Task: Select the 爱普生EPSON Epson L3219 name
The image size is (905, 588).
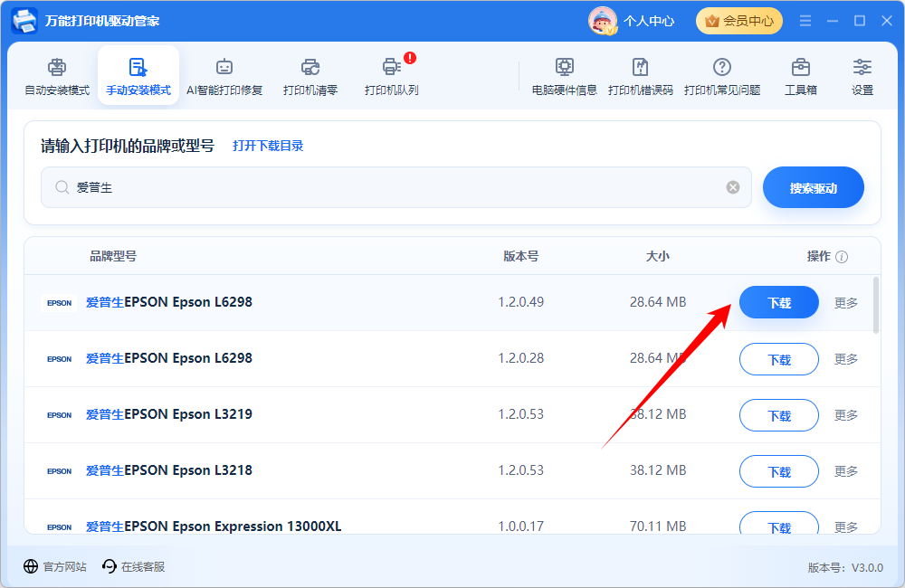Action: pyautogui.click(x=169, y=414)
